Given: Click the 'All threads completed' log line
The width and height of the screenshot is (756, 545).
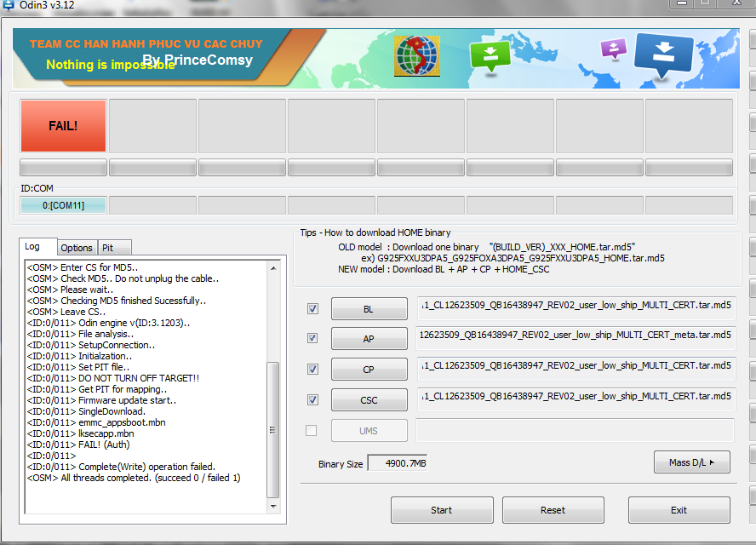Looking at the screenshot, I should click(x=134, y=478).
